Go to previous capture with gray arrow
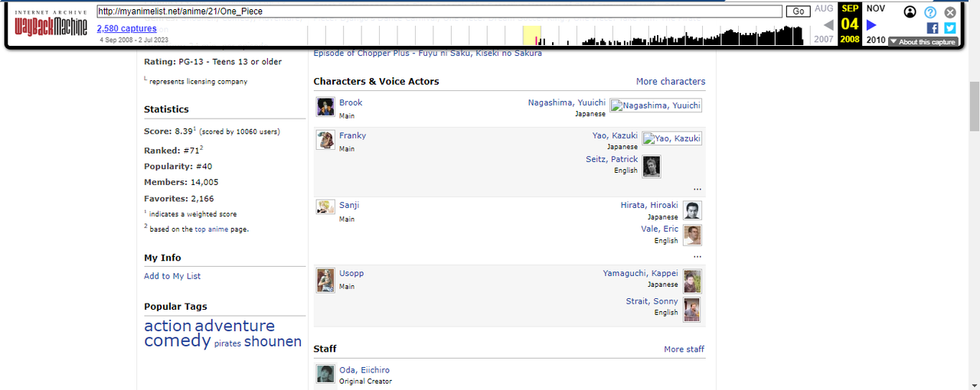980x390 pixels. [828, 25]
